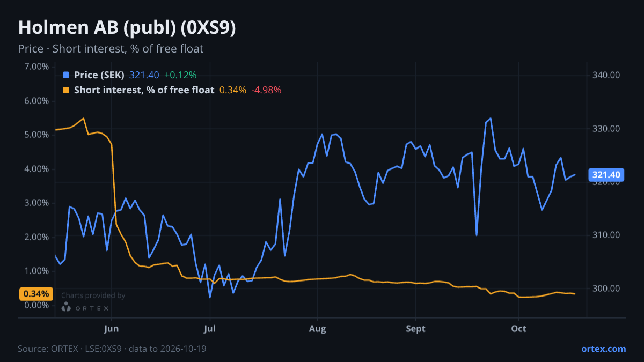Click the 310.00 right axis label
The width and height of the screenshot is (644, 362).
click(606, 235)
